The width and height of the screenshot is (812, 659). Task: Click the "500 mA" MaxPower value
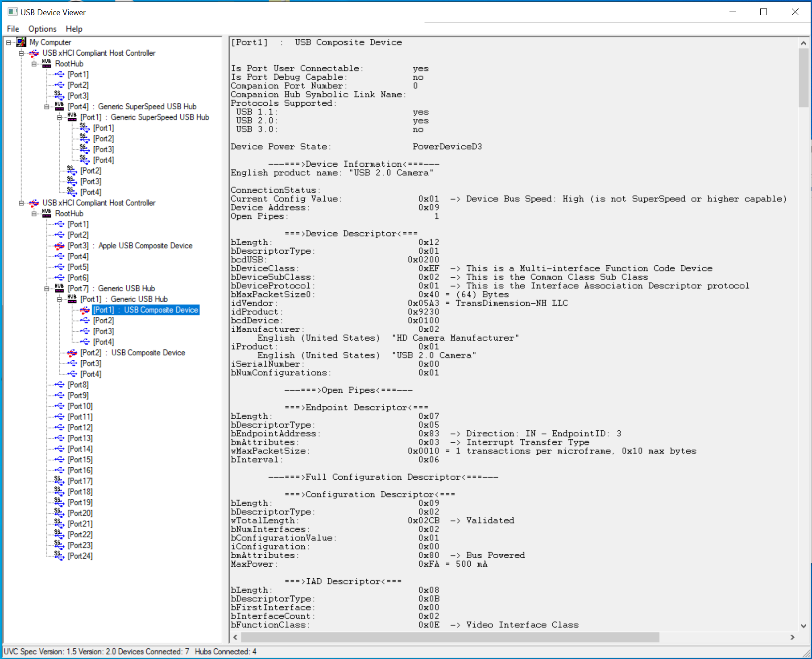pos(472,564)
